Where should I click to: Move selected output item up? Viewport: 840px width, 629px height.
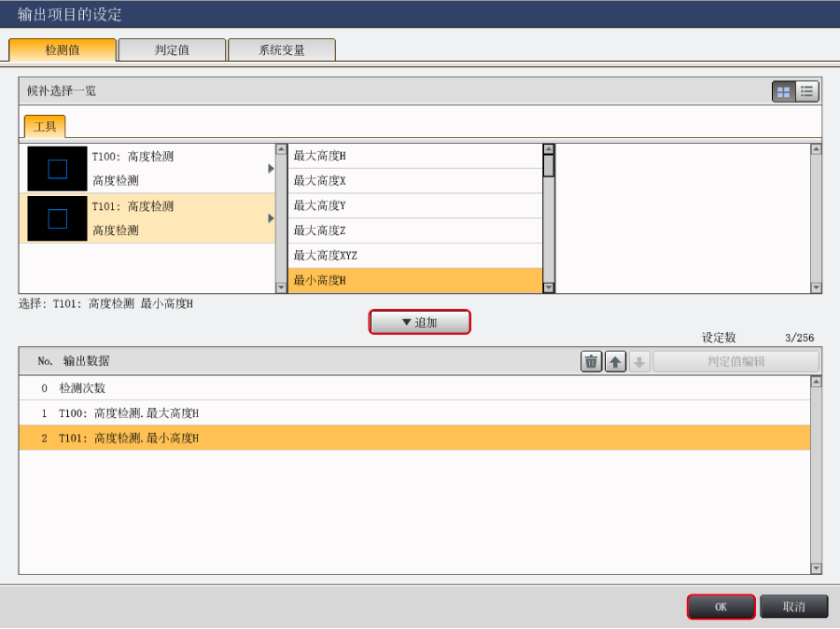(615, 362)
